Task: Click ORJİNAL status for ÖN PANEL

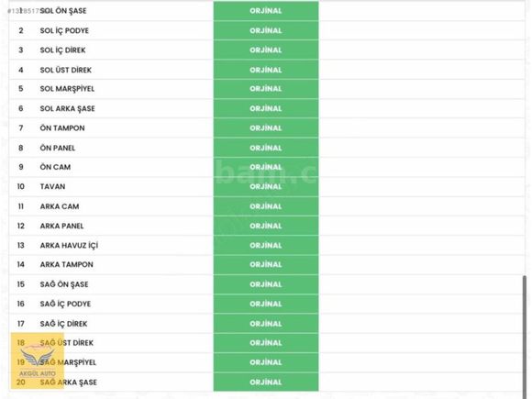Action: (266, 148)
